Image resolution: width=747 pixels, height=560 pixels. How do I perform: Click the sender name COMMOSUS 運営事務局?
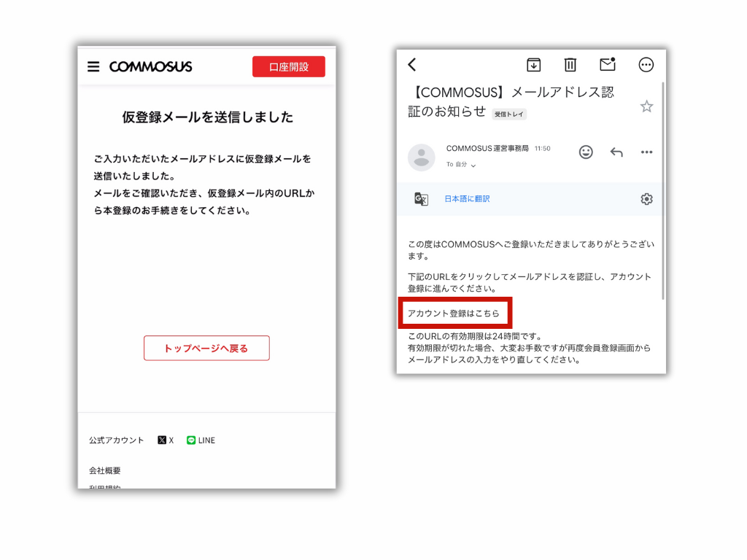click(487, 149)
